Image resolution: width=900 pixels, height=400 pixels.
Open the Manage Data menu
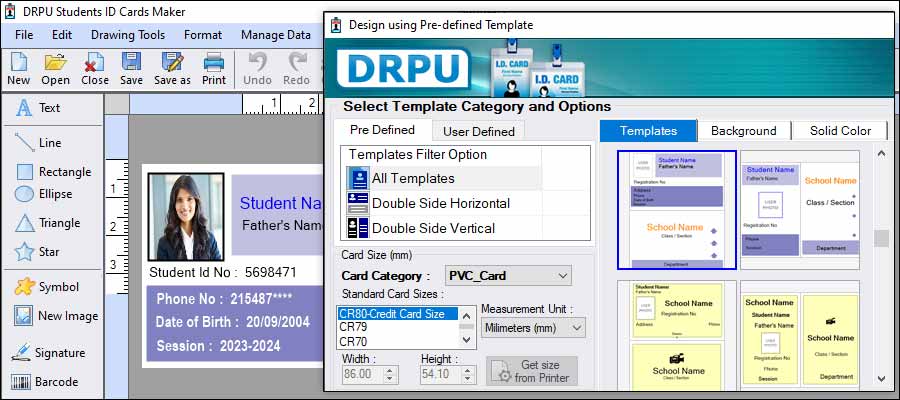[276, 35]
